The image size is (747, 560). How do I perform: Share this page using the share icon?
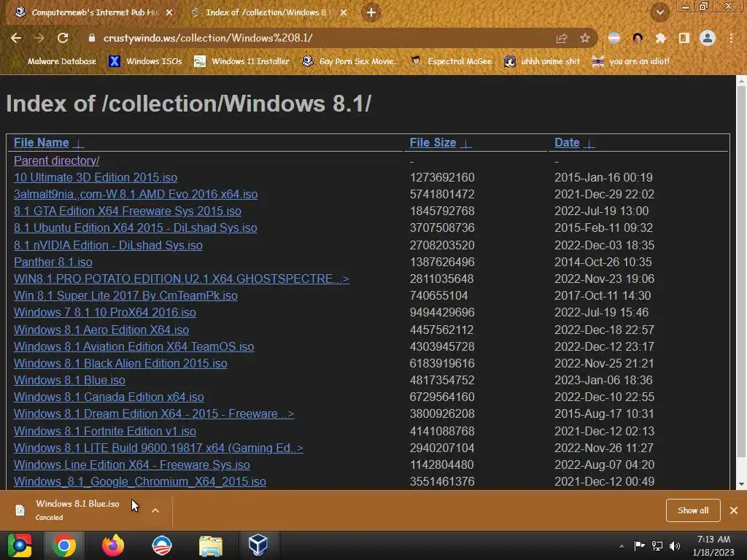point(562,38)
